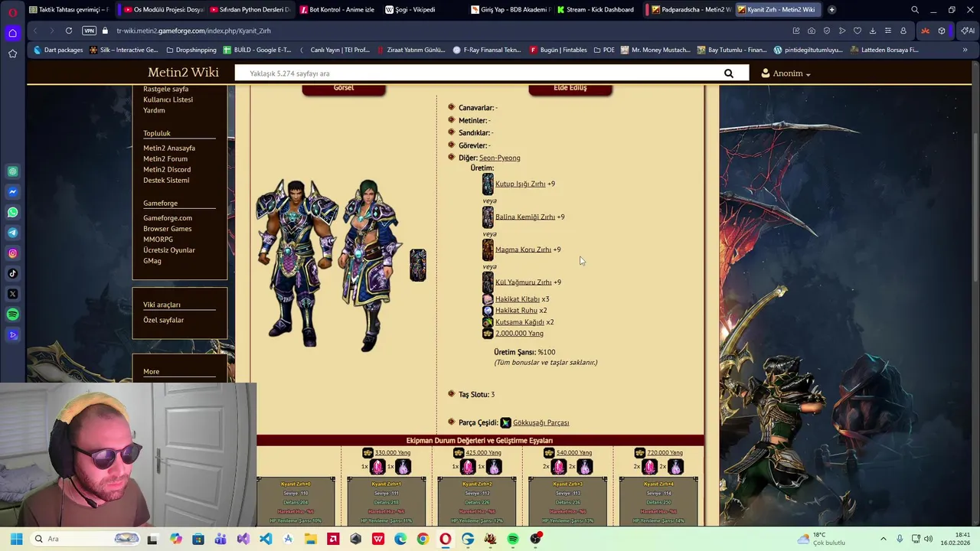
Task: Open the Opera AI button
Action: click(969, 31)
